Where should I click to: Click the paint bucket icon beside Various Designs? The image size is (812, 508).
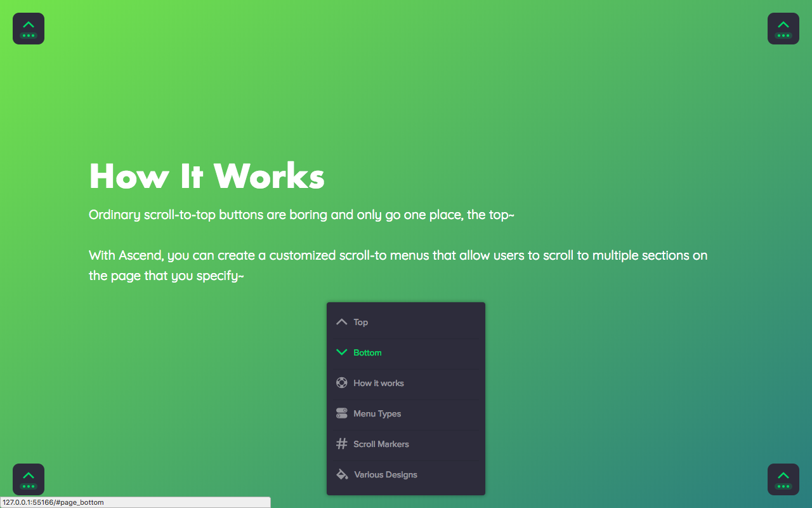[x=342, y=474]
